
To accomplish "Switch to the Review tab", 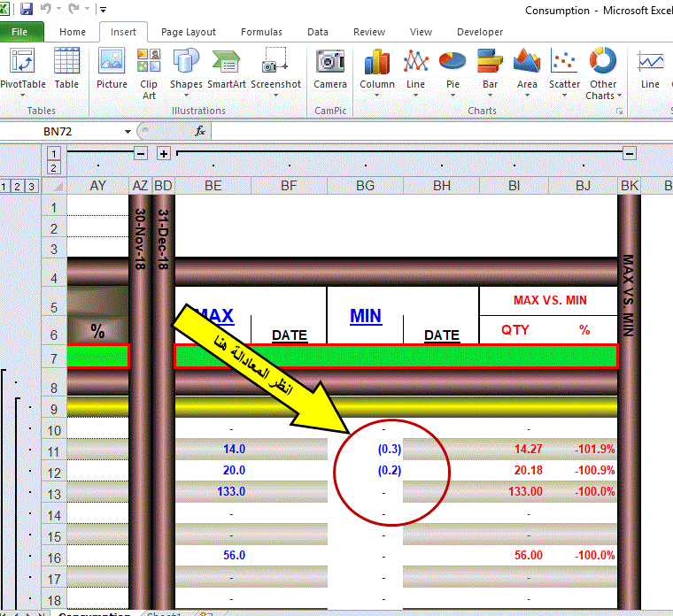I will tap(369, 32).
